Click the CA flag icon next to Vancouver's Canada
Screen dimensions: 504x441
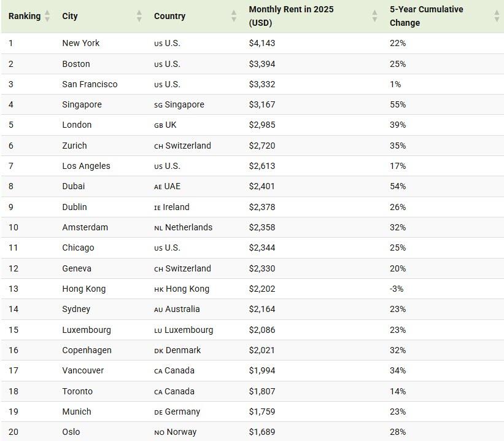click(160, 370)
